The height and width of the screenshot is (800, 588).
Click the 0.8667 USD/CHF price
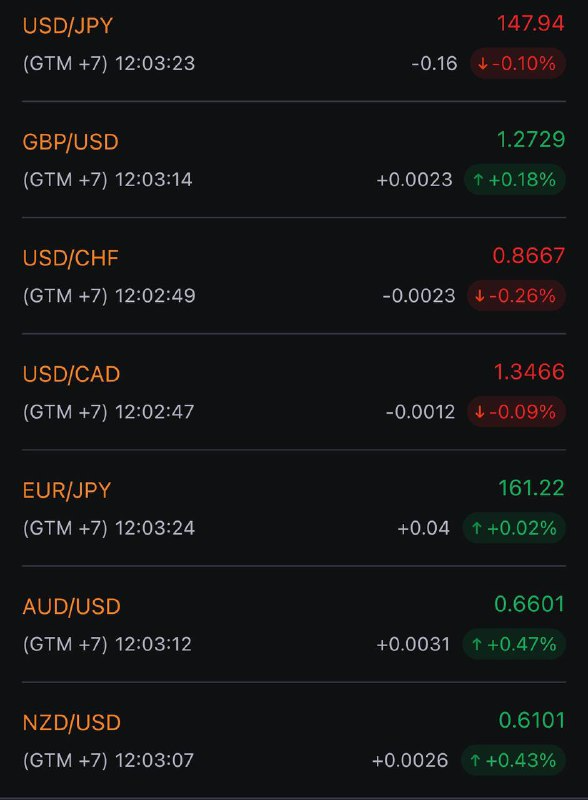coord(529,256)
